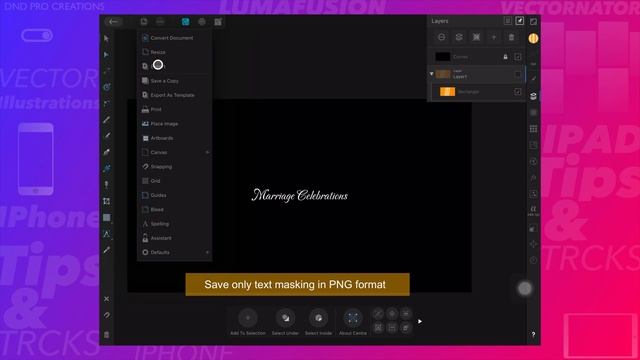Select the black Canvas layer thumbnail
The height and width of the screenshot is (360, 640).
(443, 57)
